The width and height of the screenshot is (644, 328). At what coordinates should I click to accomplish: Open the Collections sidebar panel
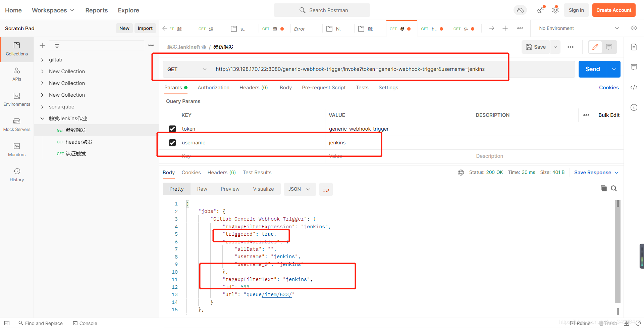(17, 49)
